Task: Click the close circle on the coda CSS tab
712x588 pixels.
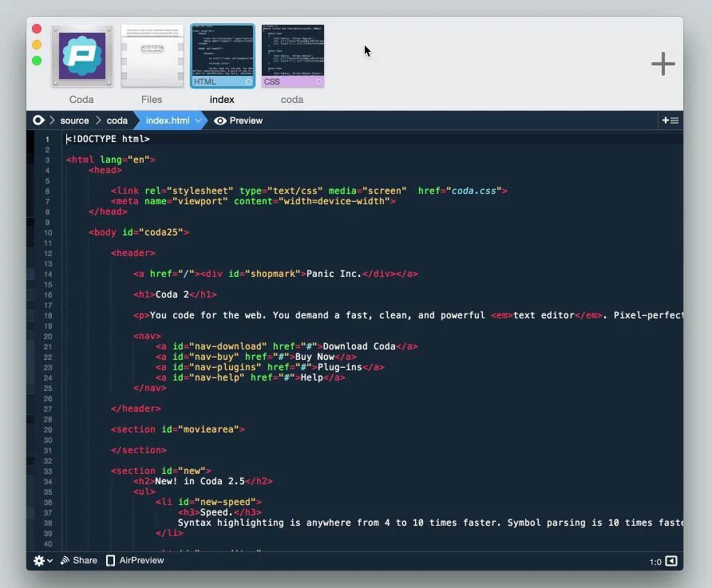Action: tap(318, 82)
